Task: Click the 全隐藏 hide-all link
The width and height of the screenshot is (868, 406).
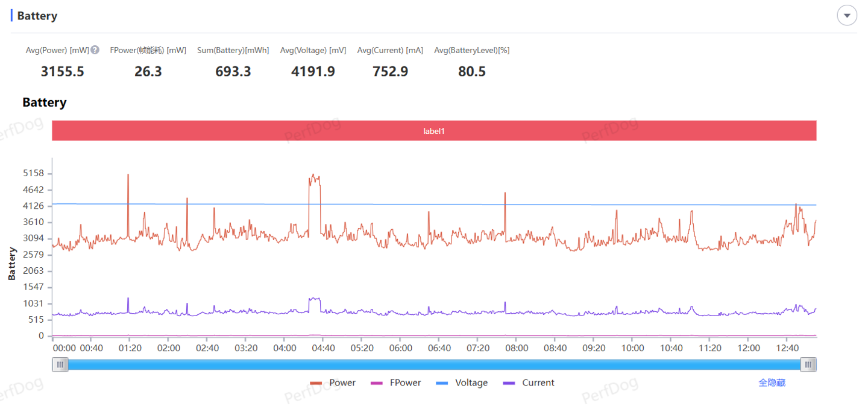Action: (772, 383)
